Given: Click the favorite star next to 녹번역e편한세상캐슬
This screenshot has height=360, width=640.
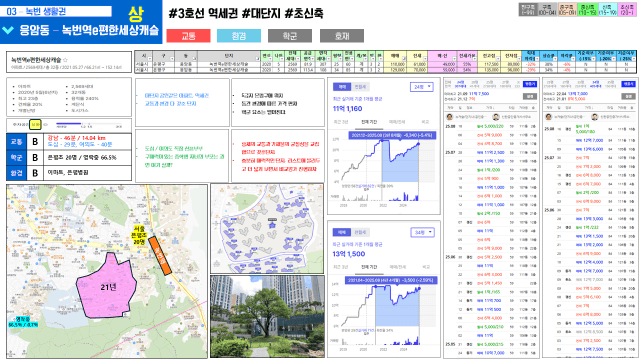Looking at the screenshot, I should pos(65,60).
